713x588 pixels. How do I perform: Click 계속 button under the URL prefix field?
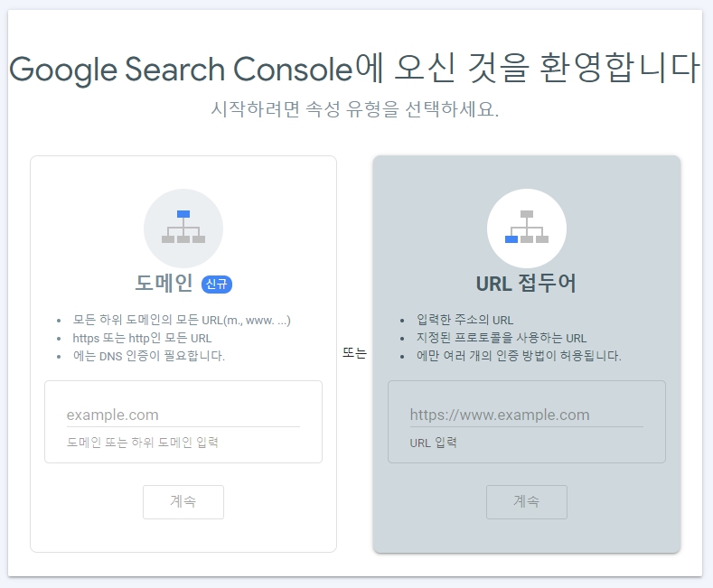tap(527, 501)
